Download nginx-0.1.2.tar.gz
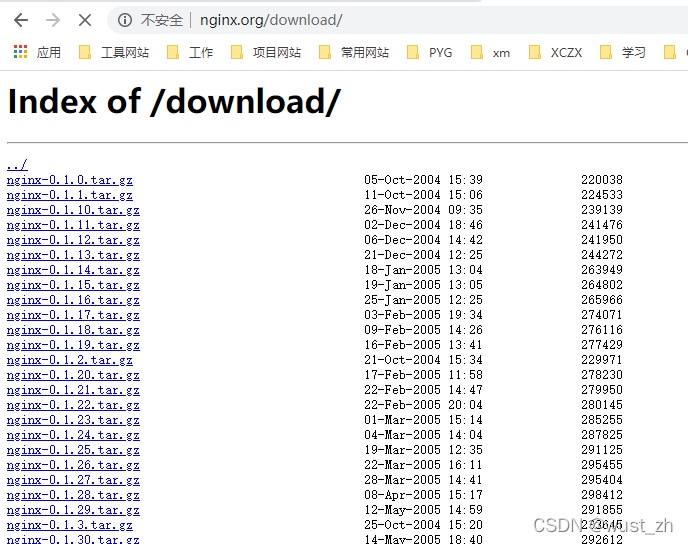The width and height of the screenshot is (688, 544). pos(69,360)
